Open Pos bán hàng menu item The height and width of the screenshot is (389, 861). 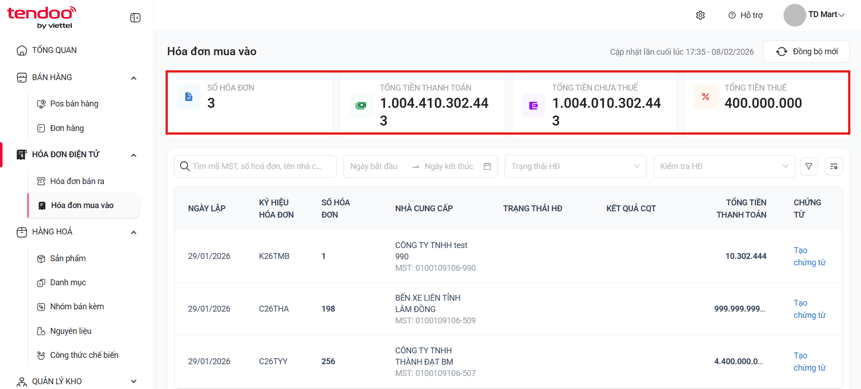(x=74, y=103)
